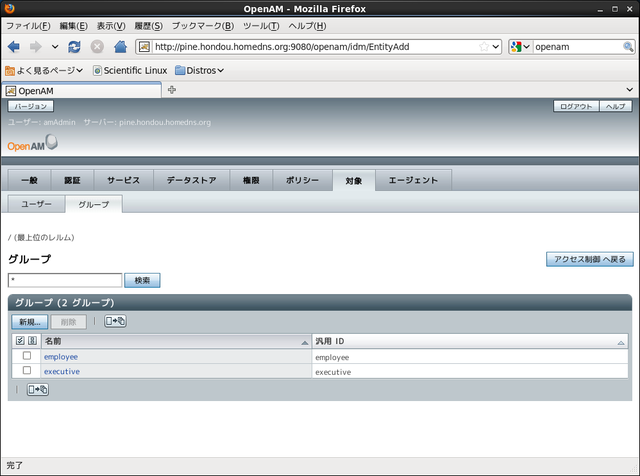Open the ブックマーク(B) menu
640x476 pixels.
click(202, 25)
